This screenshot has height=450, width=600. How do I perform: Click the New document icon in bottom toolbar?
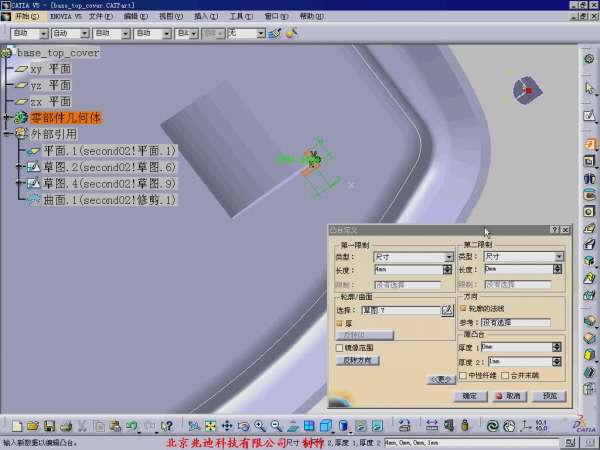pyautogui.click(x=17, y=427)
